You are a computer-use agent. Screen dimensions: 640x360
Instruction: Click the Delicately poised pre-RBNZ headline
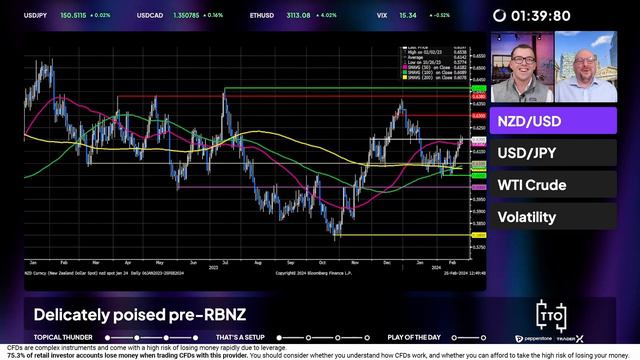click(x=140, y=315)
